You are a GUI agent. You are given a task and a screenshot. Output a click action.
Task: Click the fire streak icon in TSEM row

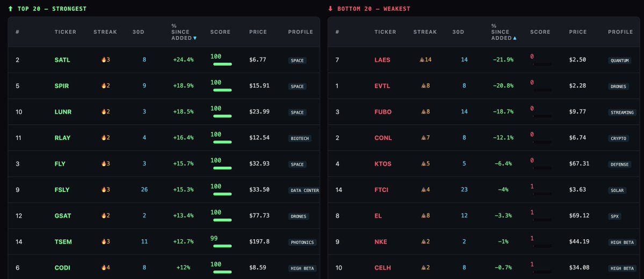tap(104, 241)
